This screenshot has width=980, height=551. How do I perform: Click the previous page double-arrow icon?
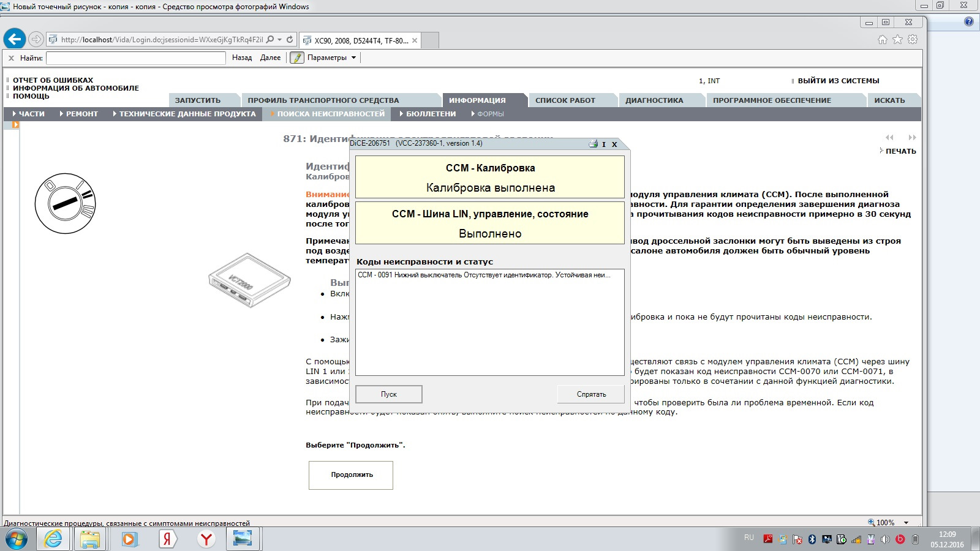click(889, 138)
